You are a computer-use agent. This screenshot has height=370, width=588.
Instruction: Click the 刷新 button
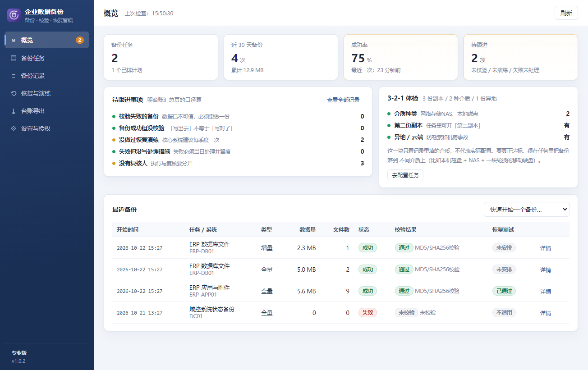[566, 13]
